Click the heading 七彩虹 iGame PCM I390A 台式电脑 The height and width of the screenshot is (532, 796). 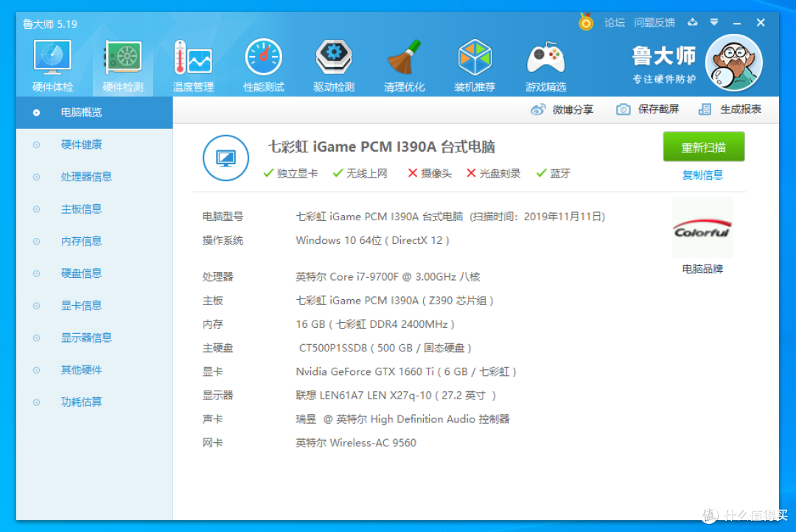click(x=382, y=147)
